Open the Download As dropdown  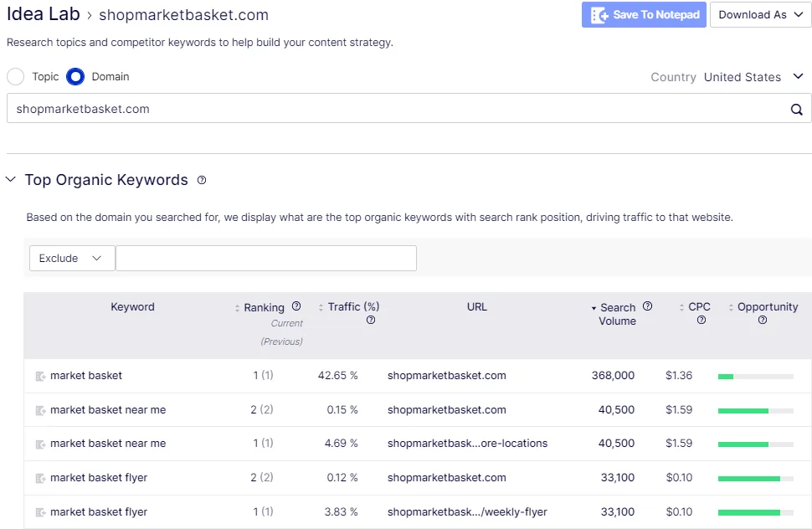(x=760, y=14)
